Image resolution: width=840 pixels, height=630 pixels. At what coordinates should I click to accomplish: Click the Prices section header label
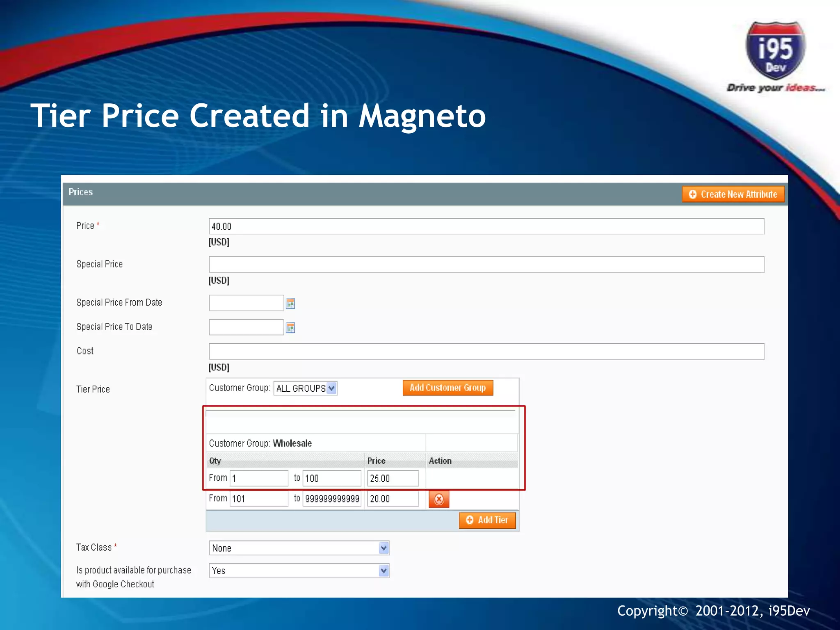pyautogui.click(x=81, y=192)
